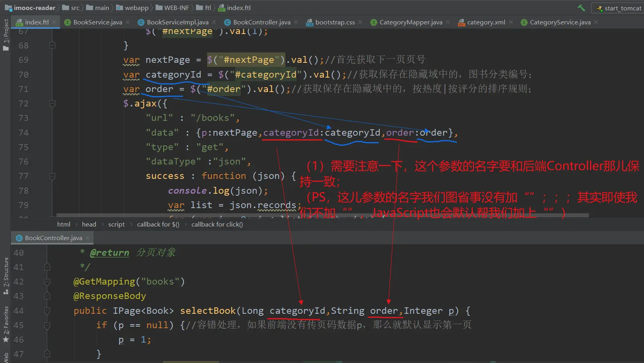Collapse the selectBook method at line 44
The height and width of the screenshot is (363, 644).
[47, 311]
